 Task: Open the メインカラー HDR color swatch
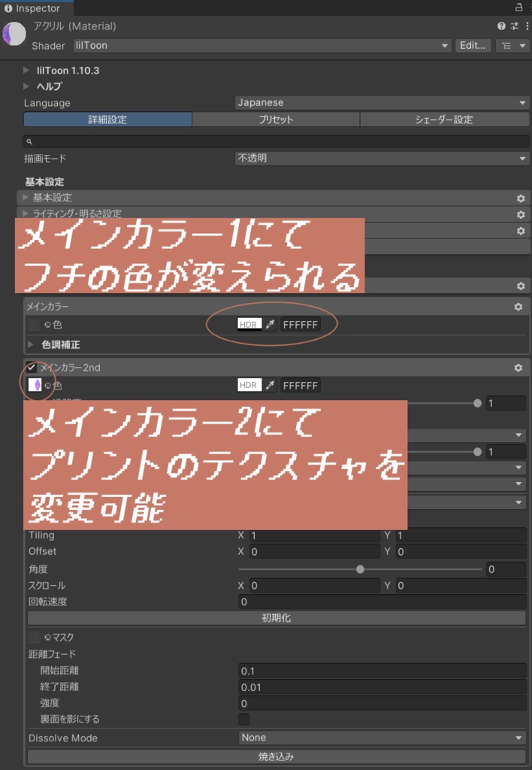249,325
